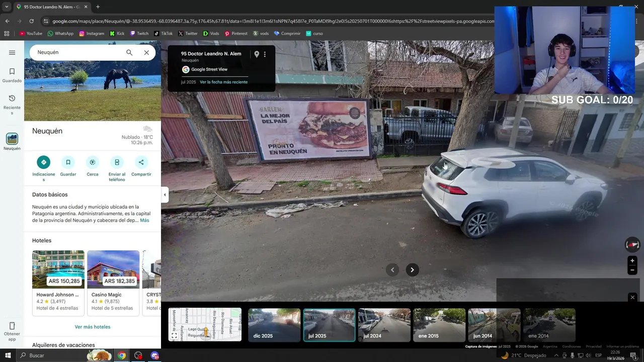Select the jul 2025 imagery thumbnail
This screenshot has height=362, width=644.
pyautogui.click(x=329, y=325)
